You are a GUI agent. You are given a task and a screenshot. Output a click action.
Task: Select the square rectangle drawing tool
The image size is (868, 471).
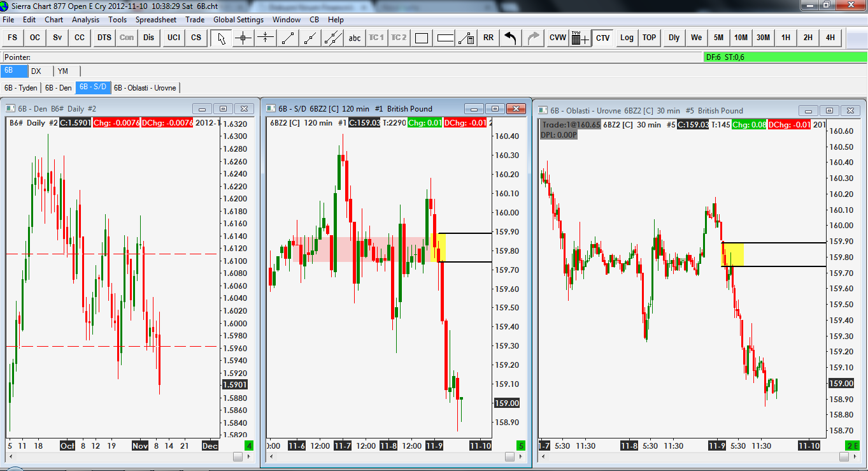[x=422, y=38]
